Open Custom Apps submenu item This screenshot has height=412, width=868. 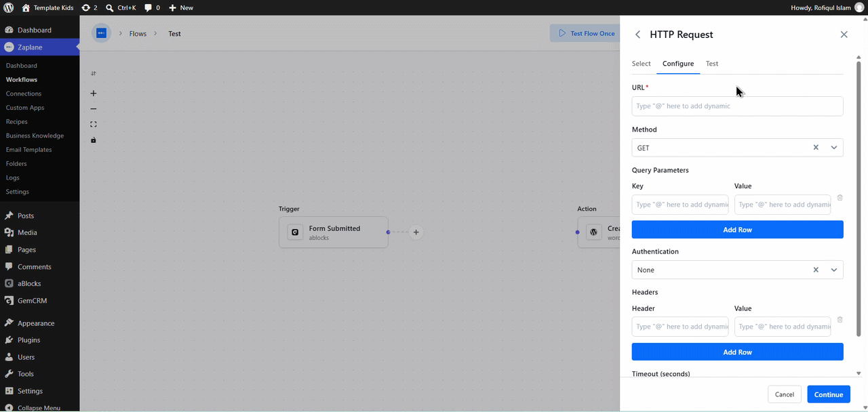click(25, 108)
